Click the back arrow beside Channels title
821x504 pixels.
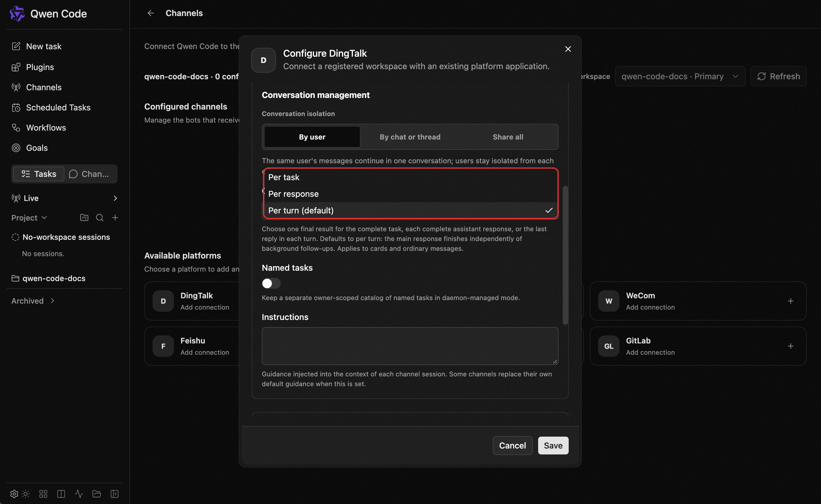point(151,13)
